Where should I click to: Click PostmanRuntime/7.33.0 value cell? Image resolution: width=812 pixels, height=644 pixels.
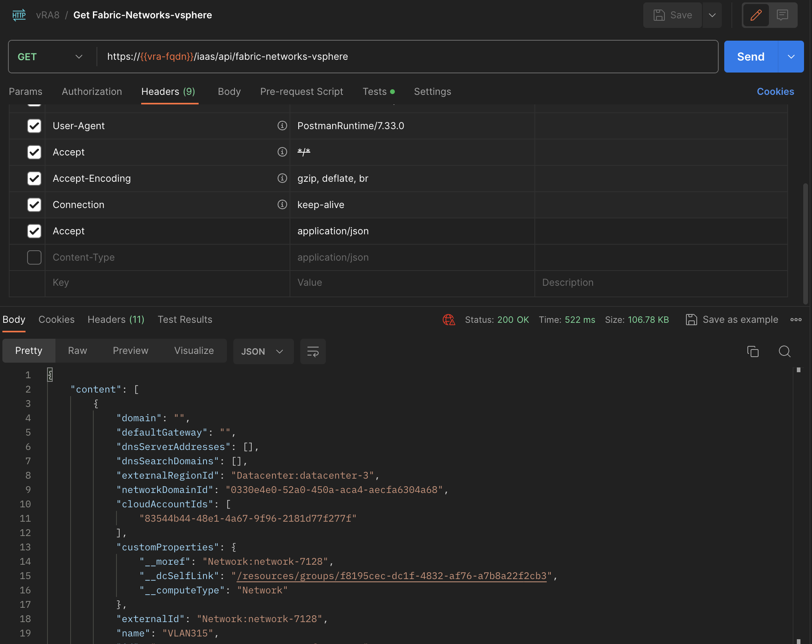point(412,126)
